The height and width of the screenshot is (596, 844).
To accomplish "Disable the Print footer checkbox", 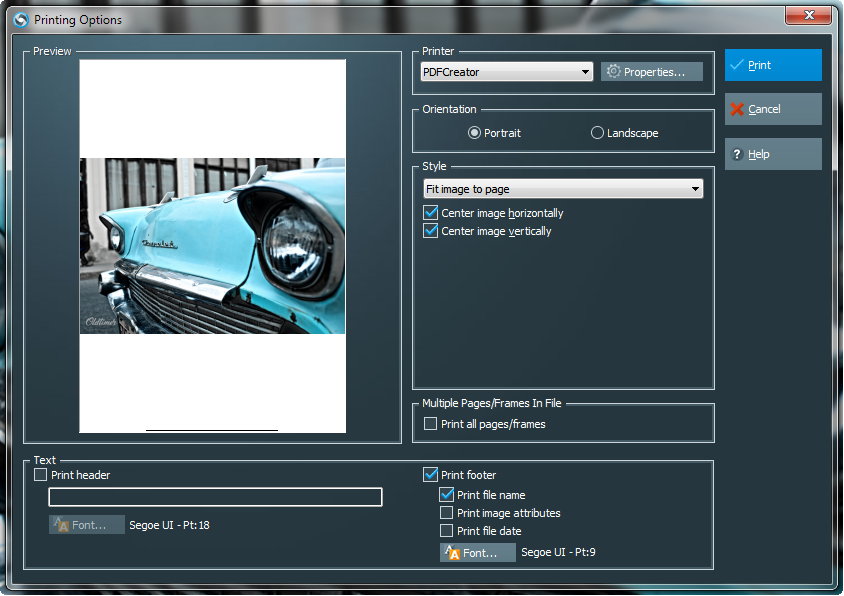I will [x=431, y=475].
